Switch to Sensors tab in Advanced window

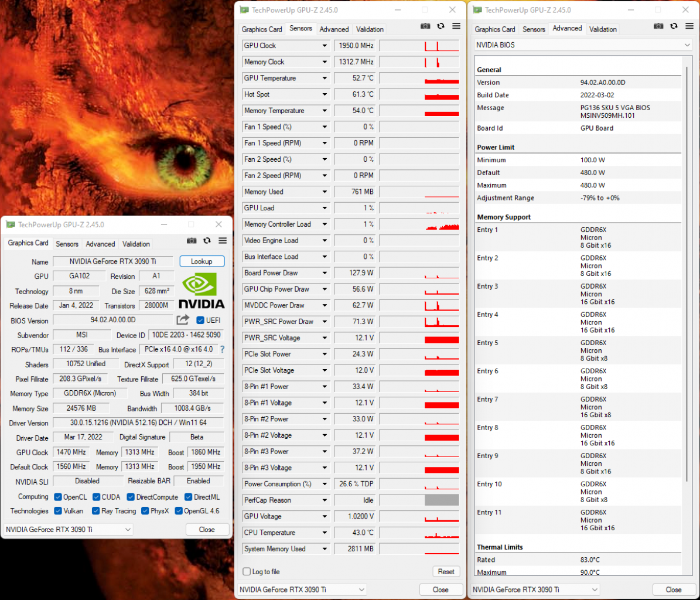pyautogui.click(x=534, y=29)
